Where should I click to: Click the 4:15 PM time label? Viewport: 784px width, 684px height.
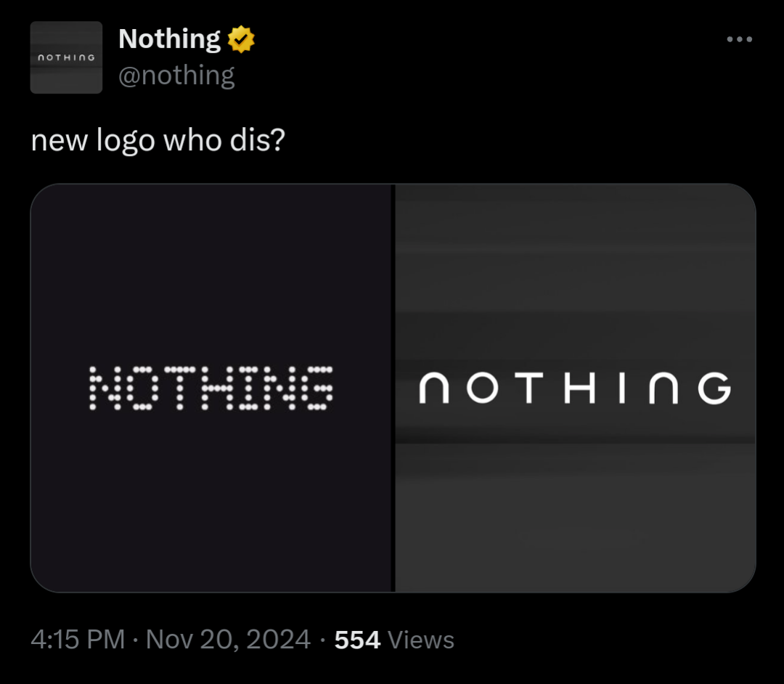click(x=76, y=640)
